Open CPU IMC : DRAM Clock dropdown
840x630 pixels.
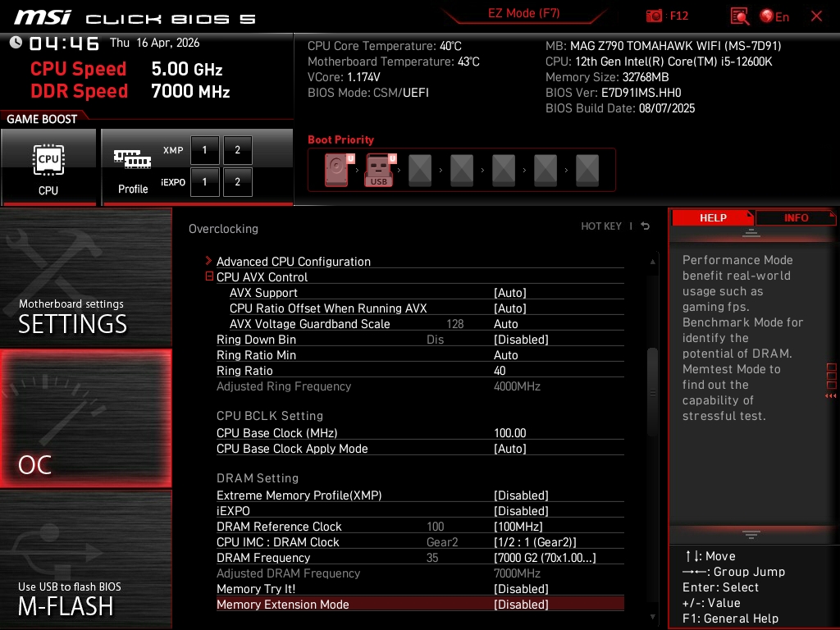(535, 541)
